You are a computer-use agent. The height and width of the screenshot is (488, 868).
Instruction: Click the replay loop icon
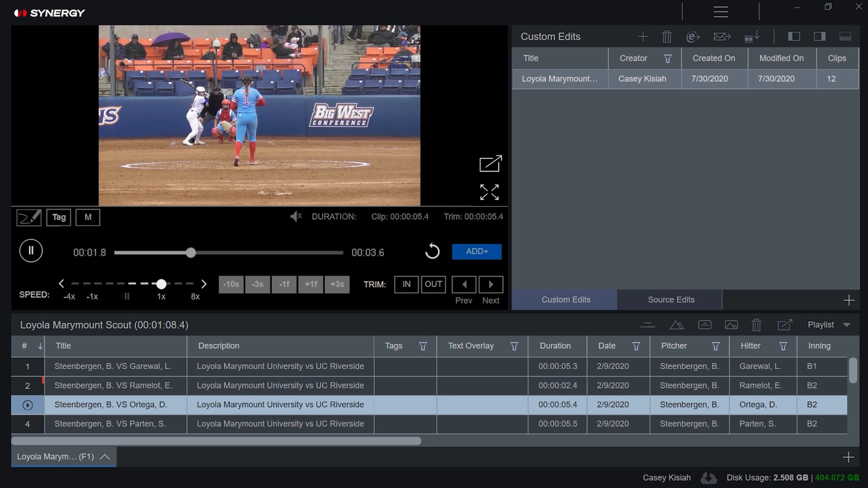(x=432, y=251)
